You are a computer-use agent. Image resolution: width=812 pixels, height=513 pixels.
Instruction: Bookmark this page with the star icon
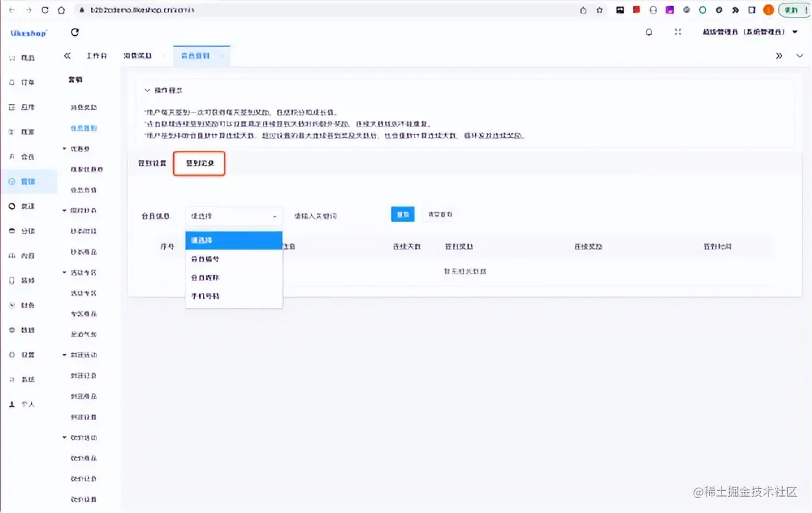coord(599,10)
